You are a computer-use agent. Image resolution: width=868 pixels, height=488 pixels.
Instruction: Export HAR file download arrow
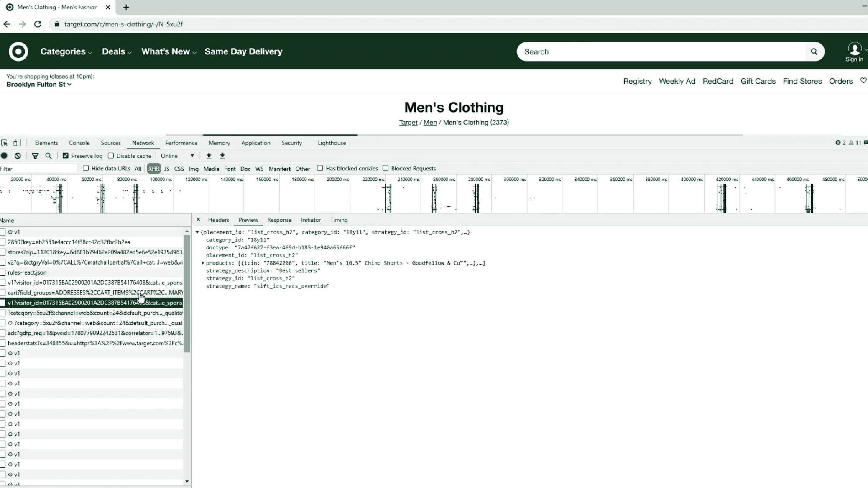coord(222,156)
